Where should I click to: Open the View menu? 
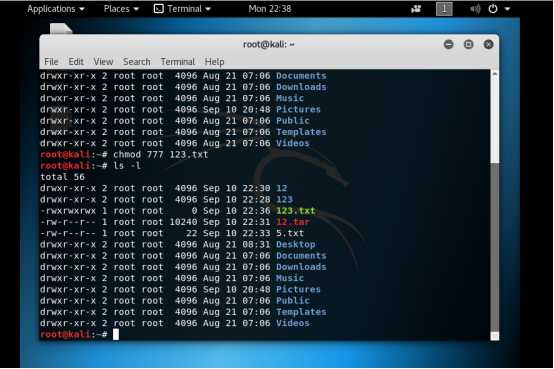(x=103, y=62)
